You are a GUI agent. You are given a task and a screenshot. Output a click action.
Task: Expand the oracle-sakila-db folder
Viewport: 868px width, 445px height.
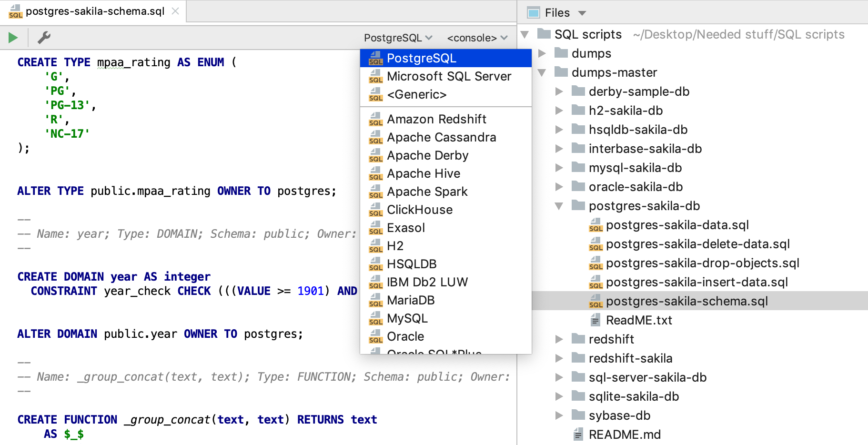coord(559,187)
